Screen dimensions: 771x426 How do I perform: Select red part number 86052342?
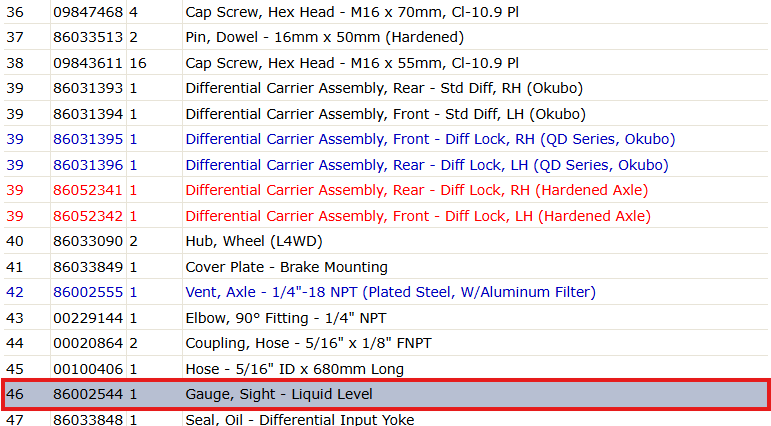(88, 216)
